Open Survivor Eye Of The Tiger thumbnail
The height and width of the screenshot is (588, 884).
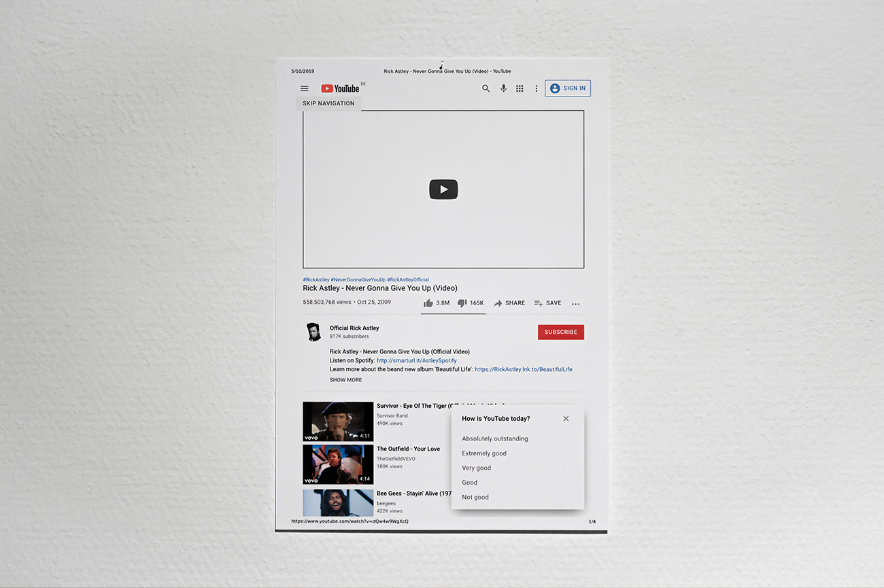coord(338,421)
